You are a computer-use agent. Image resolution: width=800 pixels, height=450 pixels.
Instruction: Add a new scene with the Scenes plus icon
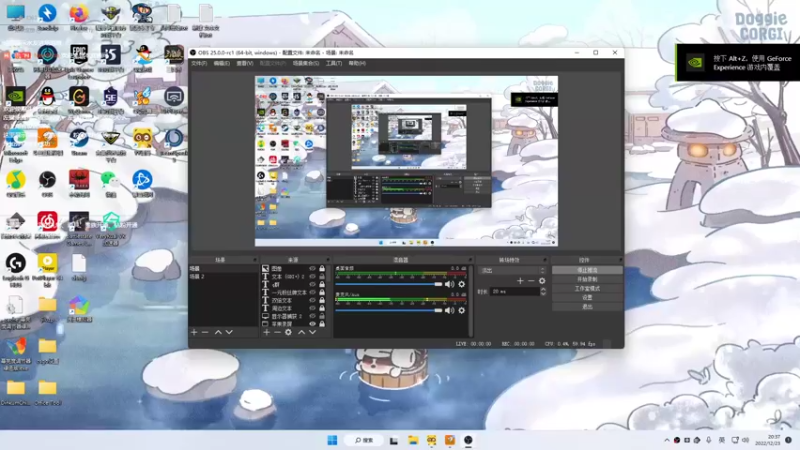[194, 332]
